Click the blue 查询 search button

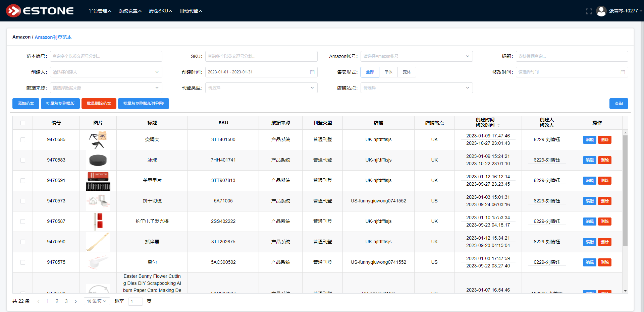click(x=619, y=104)
